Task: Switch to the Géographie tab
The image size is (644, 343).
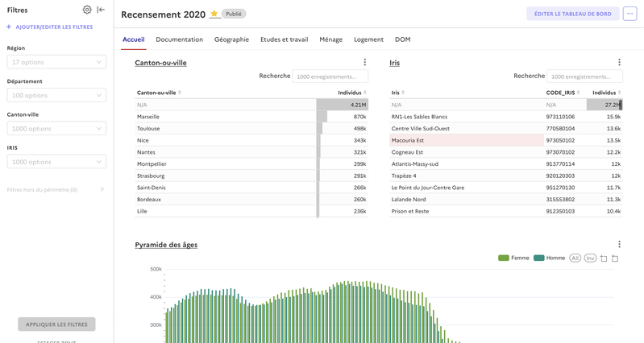Action: (231, 39)
